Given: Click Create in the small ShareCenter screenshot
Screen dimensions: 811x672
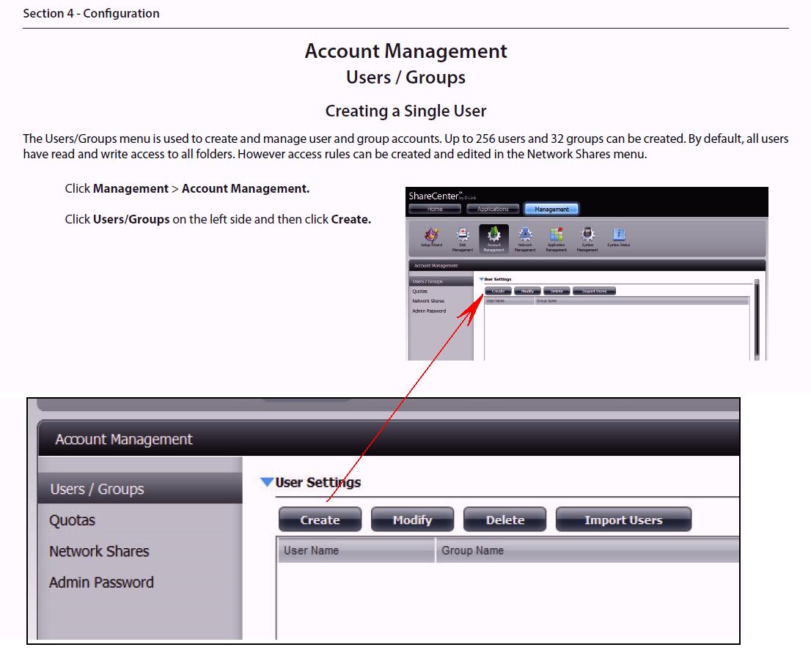Looking at the screenshot, I should coord(498,291).
